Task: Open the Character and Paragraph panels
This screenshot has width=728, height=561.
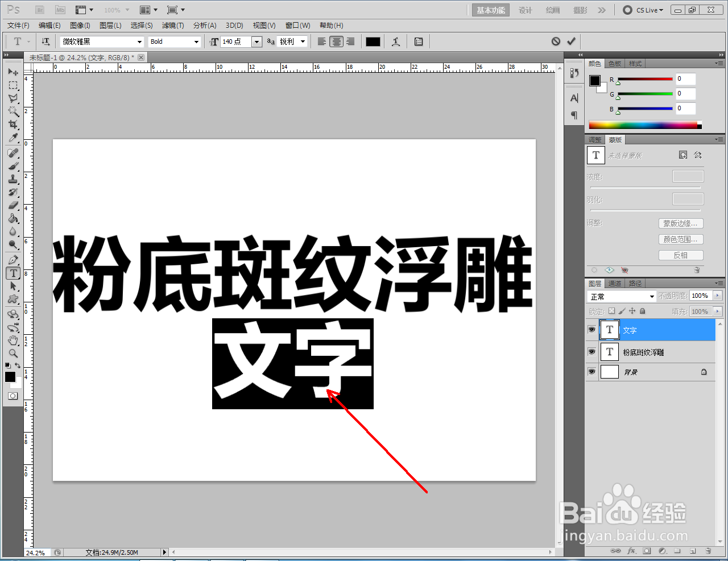Action: 419,41
